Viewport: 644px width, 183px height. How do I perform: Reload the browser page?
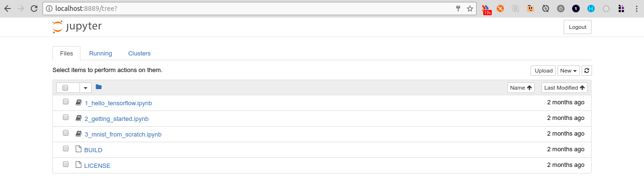(34, 8)
